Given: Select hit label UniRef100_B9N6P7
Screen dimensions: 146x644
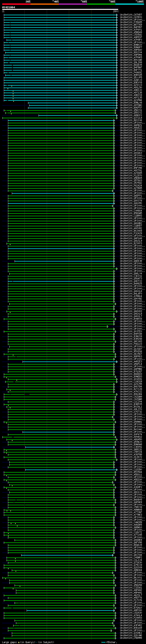Looking at the screenshot, I should coord(131,48).
